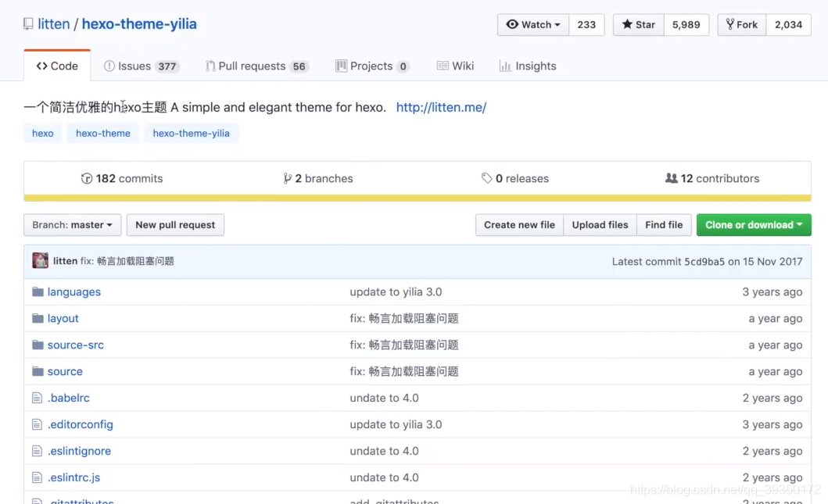This screenshot has width=828, height=504.
Task: Open the hexo-theme-yilia repository link
Action: coord(139,24)
